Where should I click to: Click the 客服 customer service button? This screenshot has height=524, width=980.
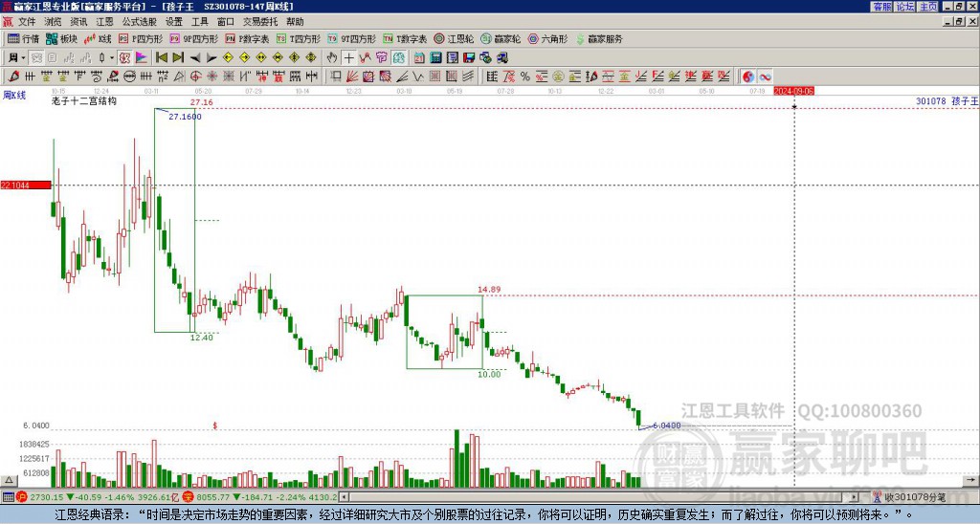881,7
